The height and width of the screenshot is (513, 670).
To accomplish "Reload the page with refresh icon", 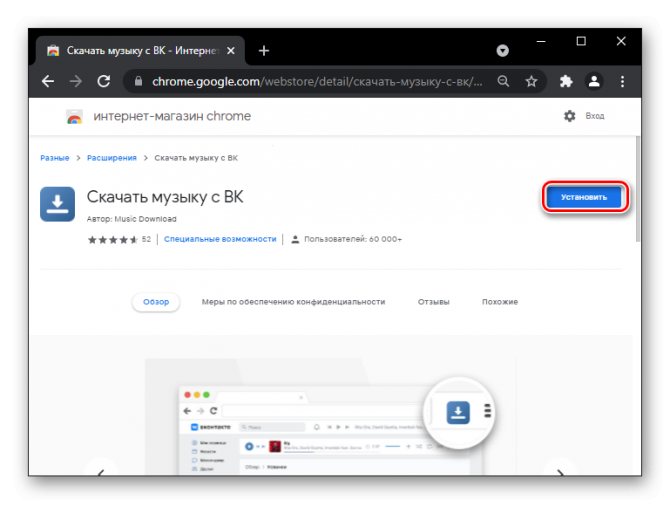I will pos(103,81).
